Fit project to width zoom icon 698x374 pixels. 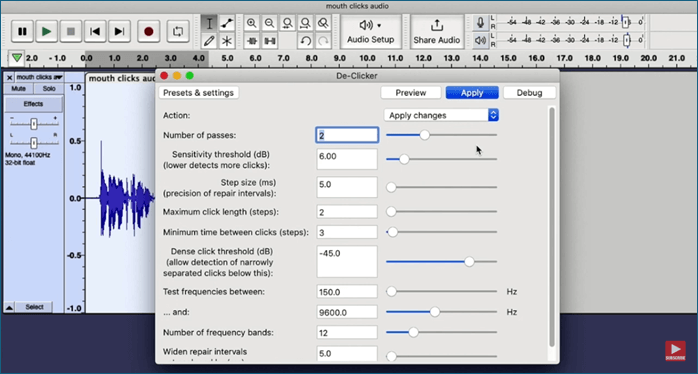[305, 23]
